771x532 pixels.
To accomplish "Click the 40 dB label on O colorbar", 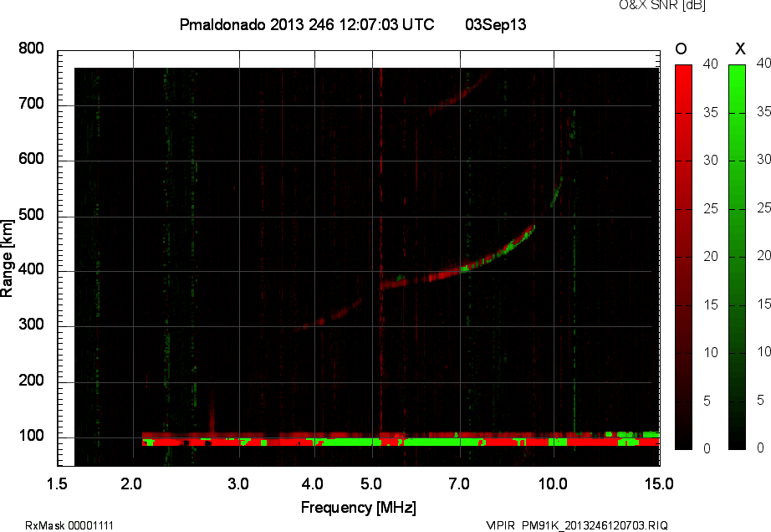I will click(711, 64).
